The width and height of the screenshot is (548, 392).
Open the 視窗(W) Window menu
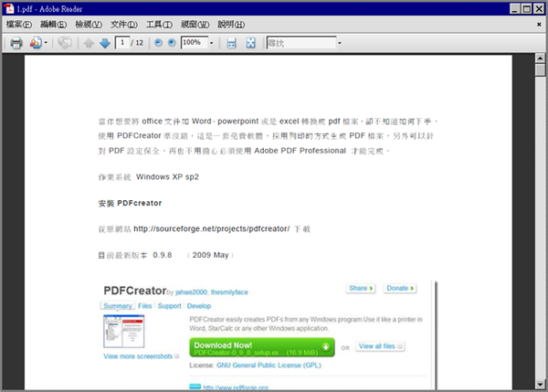click(195, 25)
